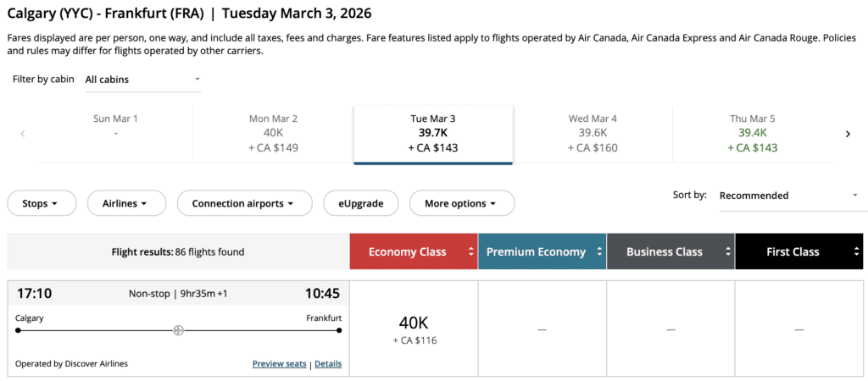
Task: Open the Filter by cabin dropdown
Action: 142,80
